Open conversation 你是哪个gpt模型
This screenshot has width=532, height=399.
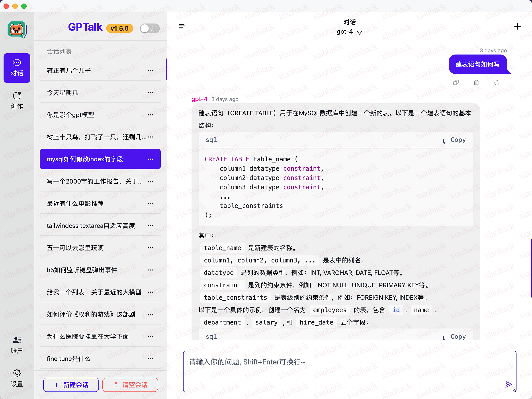(100, 115)
